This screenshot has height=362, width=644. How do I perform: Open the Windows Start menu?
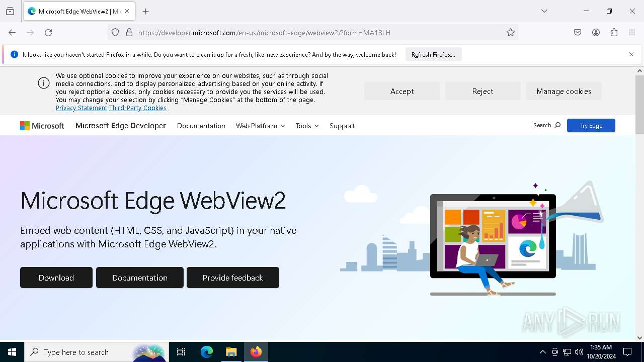coord(12,352)
